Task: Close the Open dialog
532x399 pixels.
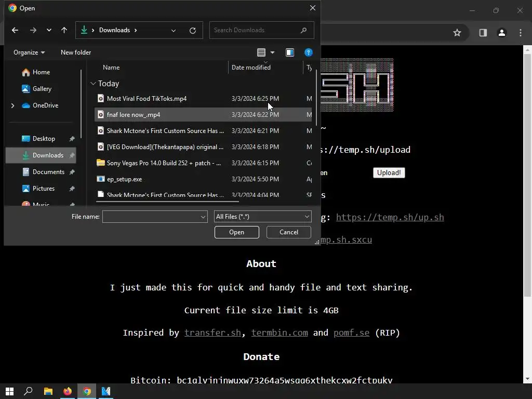Action: (312, 8)
